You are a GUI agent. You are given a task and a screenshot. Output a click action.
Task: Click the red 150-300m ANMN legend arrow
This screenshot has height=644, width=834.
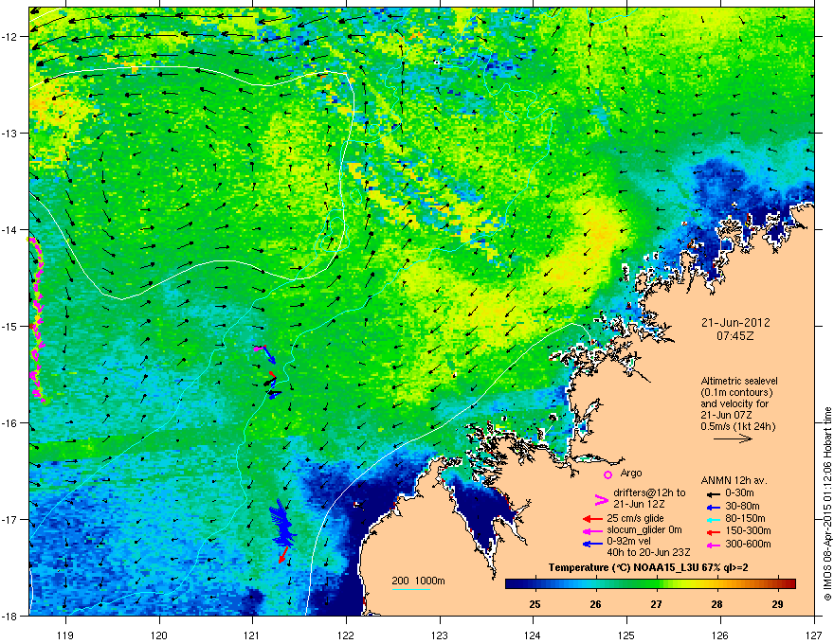click(714, 532)
